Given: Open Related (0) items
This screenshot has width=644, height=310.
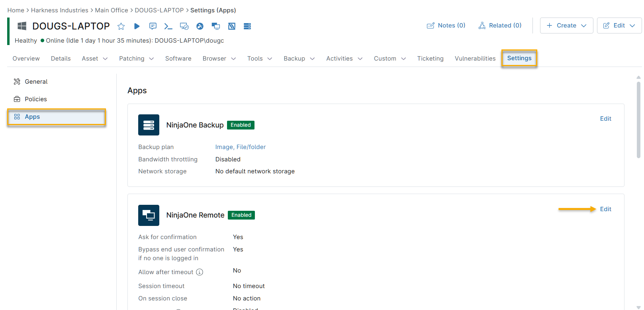Looking at the screenshot, I should pos(500,26).
